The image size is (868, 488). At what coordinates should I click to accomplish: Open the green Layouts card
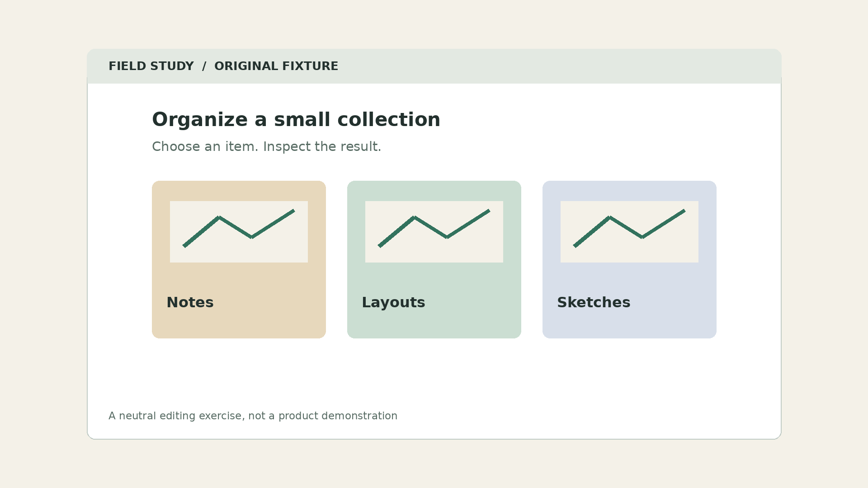pyautogui.click(x=434, y=259)
